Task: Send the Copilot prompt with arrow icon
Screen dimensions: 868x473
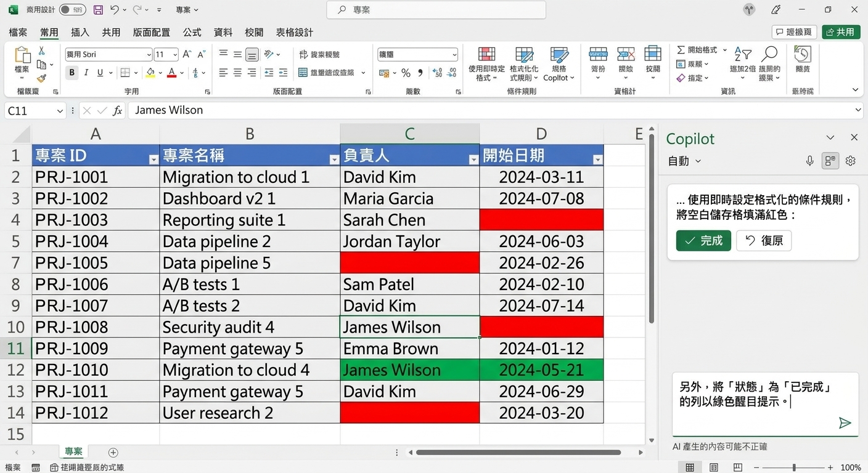Action: (845, 422)
